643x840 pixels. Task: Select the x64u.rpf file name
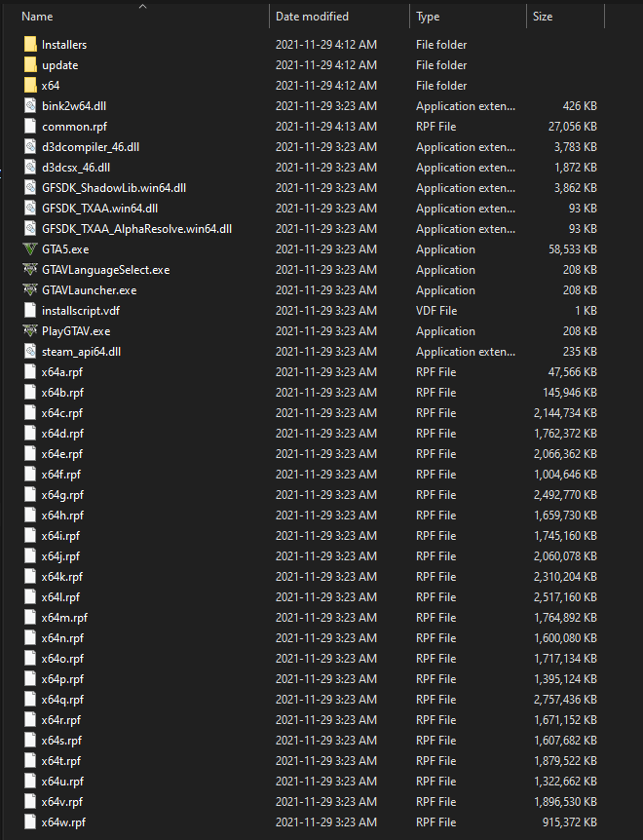pos(62,782)
